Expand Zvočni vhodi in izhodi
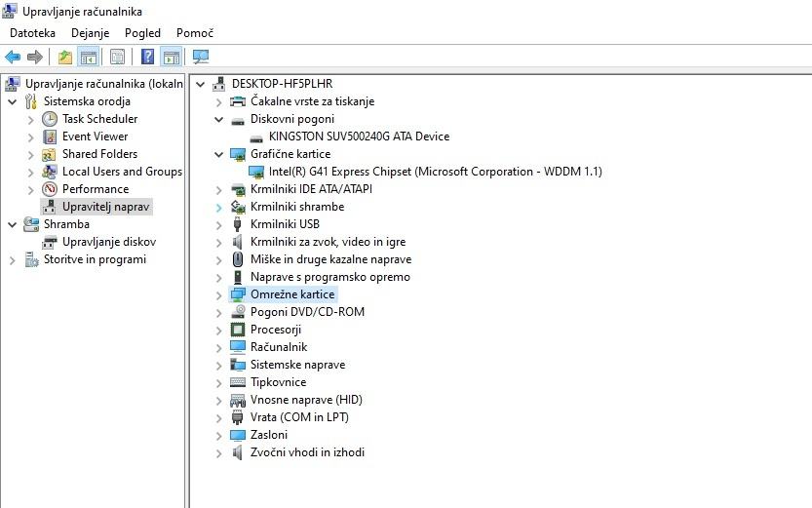Screen dimensions: 812x508 pyautogui.click(x=219, y=453)
